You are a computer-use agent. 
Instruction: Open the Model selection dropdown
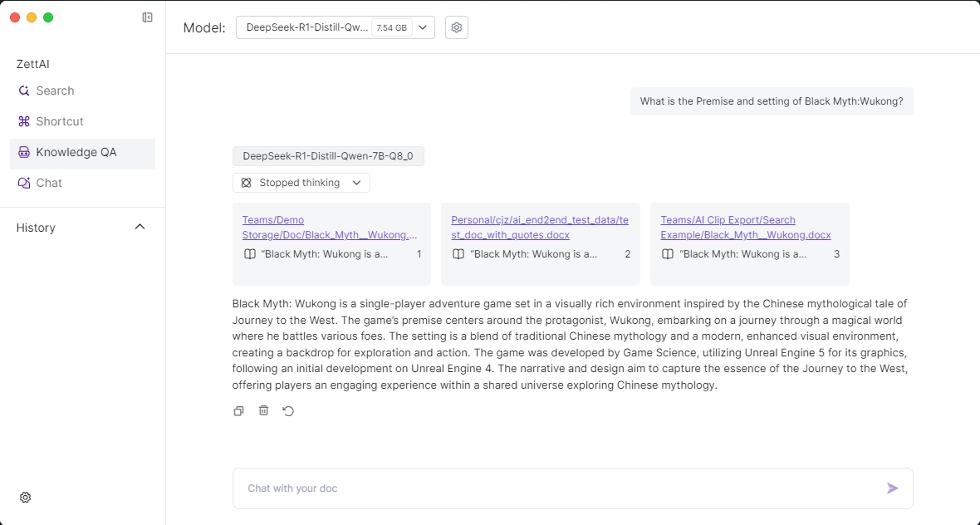click(x=335, y=27)
